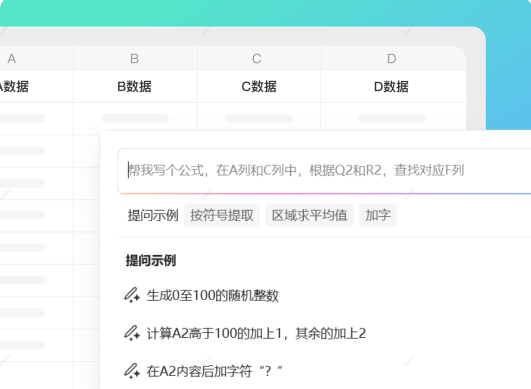Choose example 在A2内容后加字符 "?"
The width and height of the screenshot is (531, 389).
pos(214,371)
